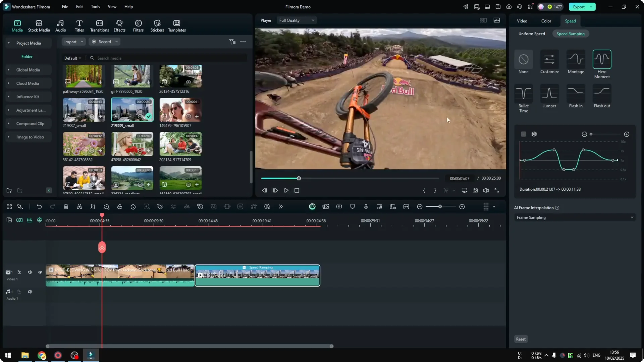Select the Effects panel icon
The width and height of the screenshot is (644, 362).
pyautogui.click(x=119, y=25)
